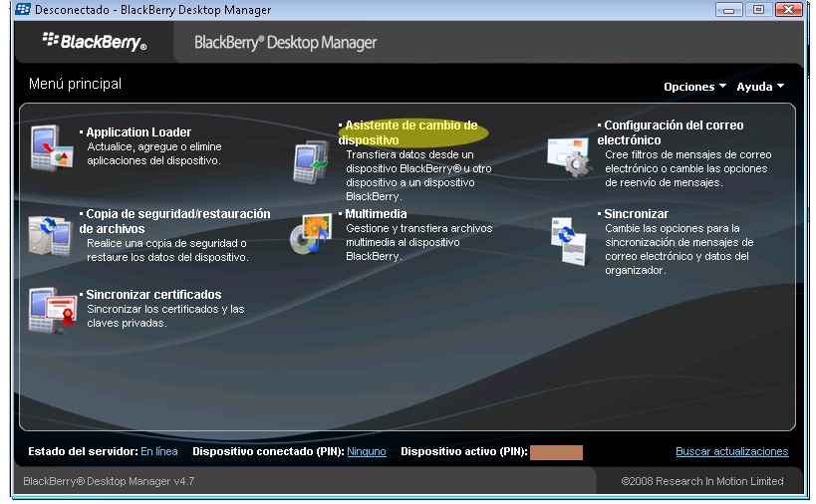Select Copia de seguridad/restauración de archivos
Screen dimensions: 816x504
pyautogui.click(x=175, y=221)
